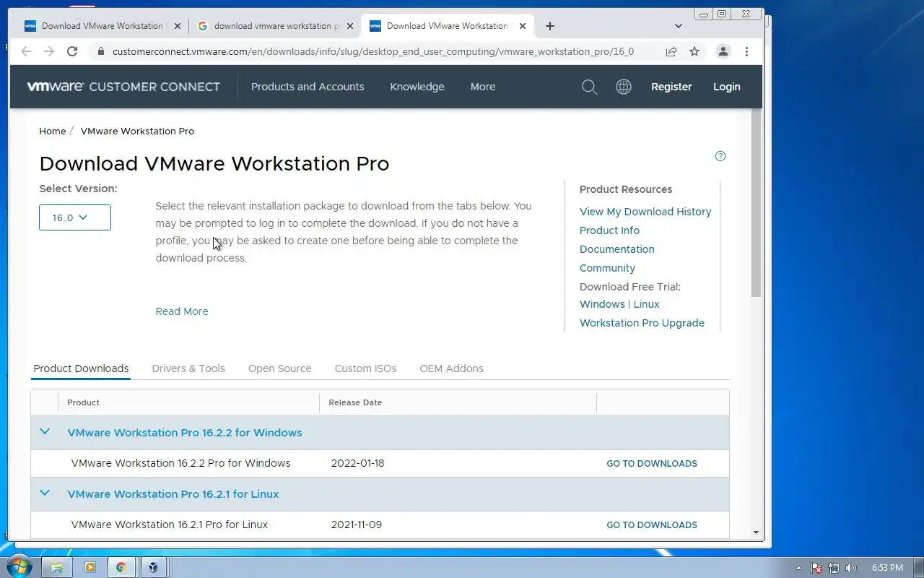This screenshot has height=578, width=924.
Task: Go to downloads for 16.2.1 Pro for Linux
Action: (652, 525)
